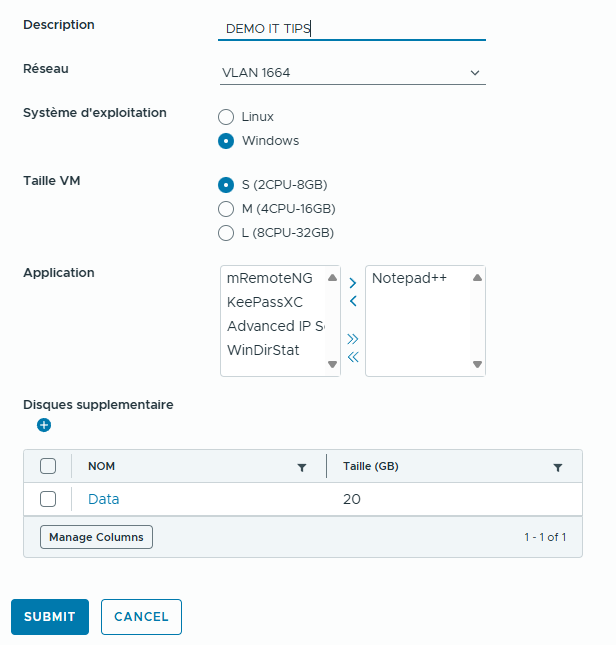Move selected application to right list
This screenshot has height=645, width=616.
point(353,283)
